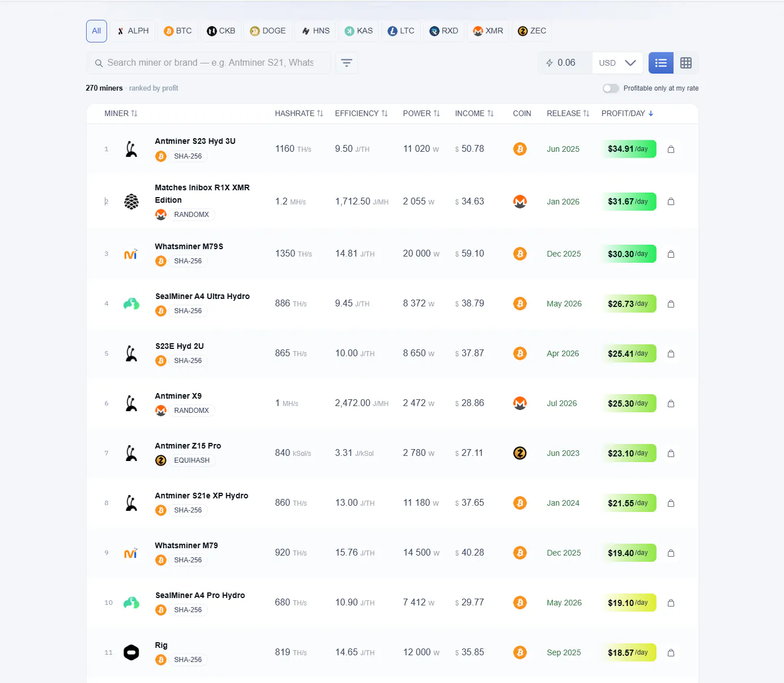Sort table by POWER column
784x683 pixels.
[x=421, y=113]
